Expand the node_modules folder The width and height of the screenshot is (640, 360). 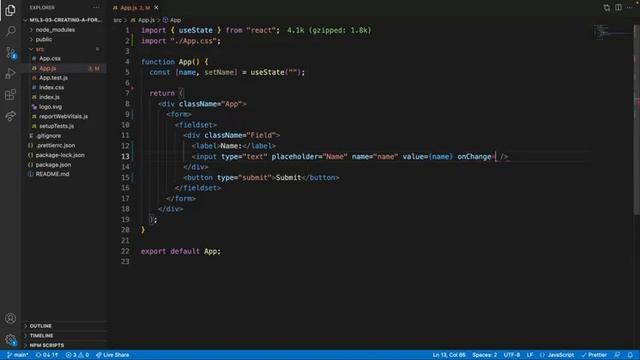(64, 30)
